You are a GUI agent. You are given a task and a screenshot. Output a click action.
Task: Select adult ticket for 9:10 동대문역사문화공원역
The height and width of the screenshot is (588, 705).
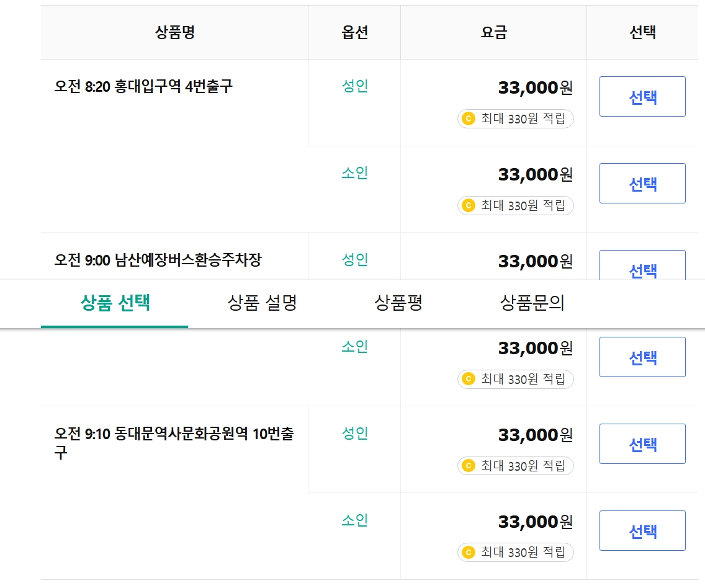pyautogui.click(x=642, y=443)
